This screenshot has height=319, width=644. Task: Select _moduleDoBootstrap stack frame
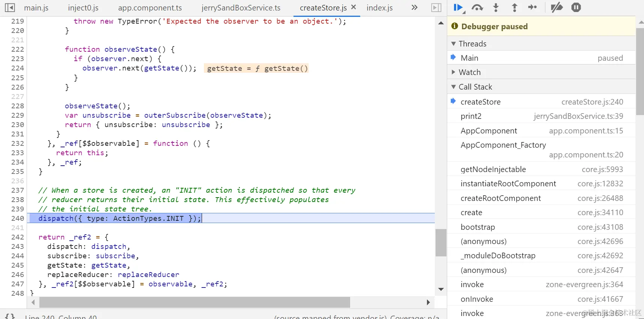click(541, 256)
